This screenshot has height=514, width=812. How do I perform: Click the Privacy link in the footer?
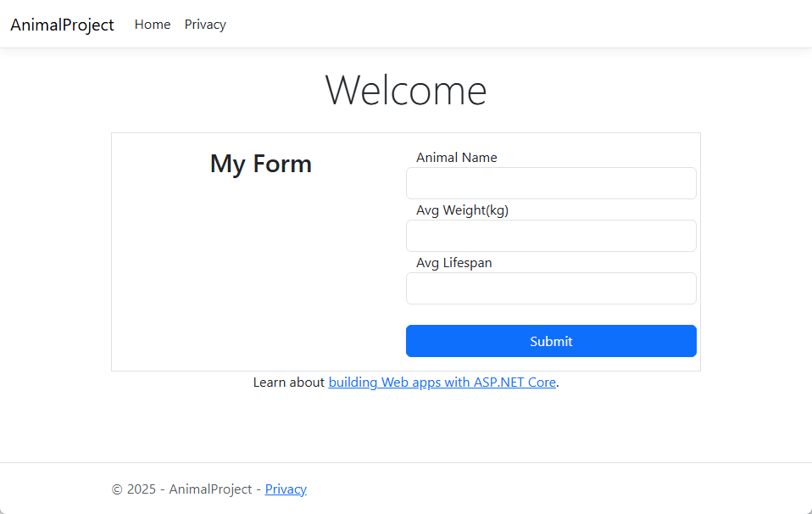286,489
